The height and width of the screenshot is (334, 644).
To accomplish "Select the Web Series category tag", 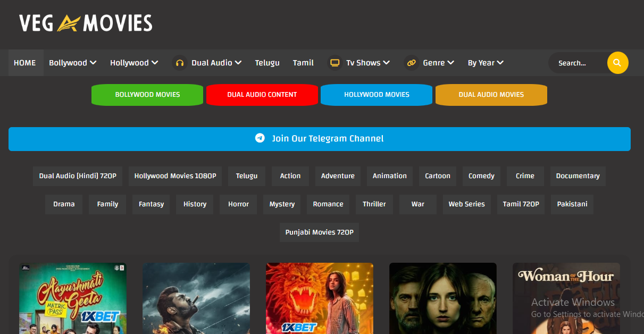I will [x=467, y=204].
